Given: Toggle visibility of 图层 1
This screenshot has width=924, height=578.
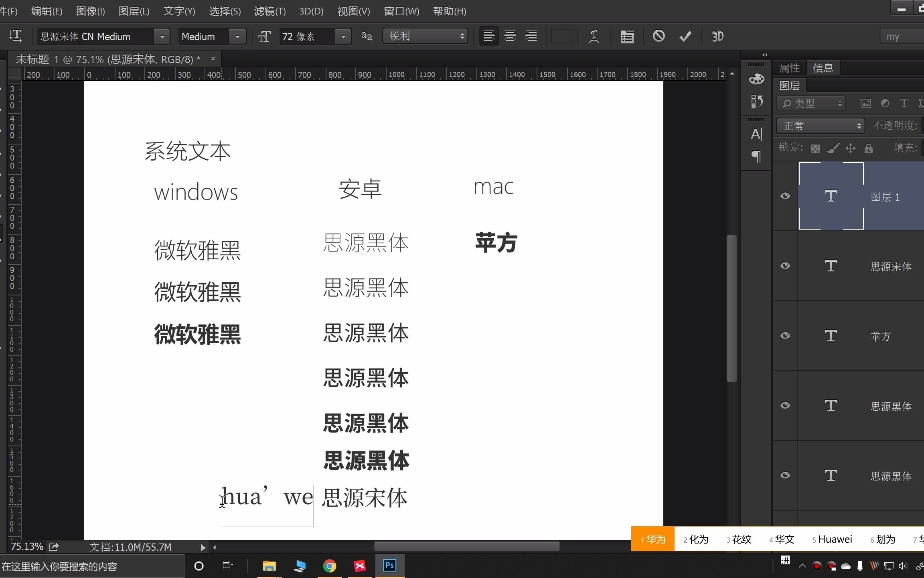Looking at the screenshot, I should 785,196.
